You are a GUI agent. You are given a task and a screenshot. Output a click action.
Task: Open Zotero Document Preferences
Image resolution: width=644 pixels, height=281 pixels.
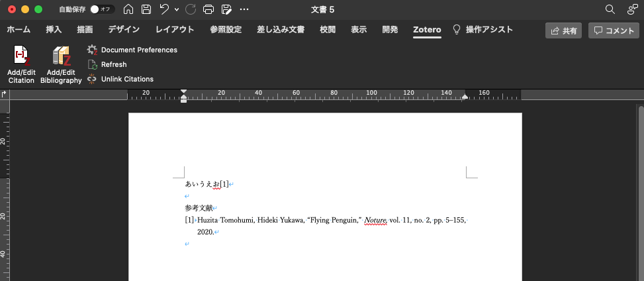point(138,50)
